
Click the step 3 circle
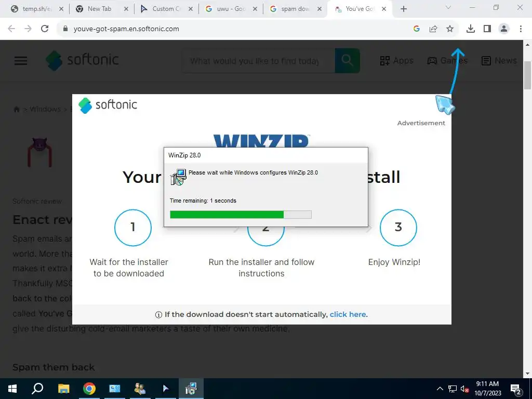(x=398, y=228)
